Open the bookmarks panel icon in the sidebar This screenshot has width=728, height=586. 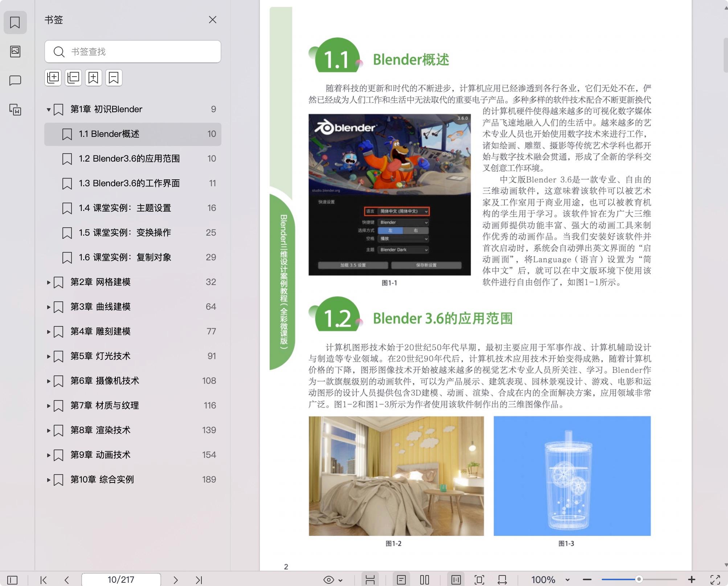point(15,23)
